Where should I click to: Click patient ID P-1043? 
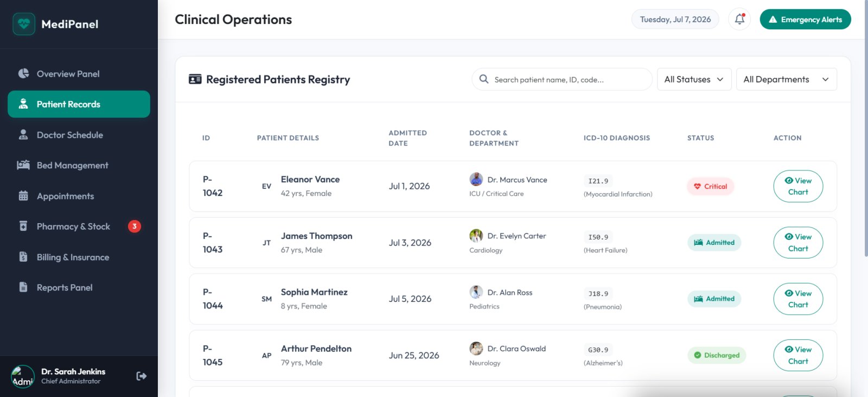213,243
